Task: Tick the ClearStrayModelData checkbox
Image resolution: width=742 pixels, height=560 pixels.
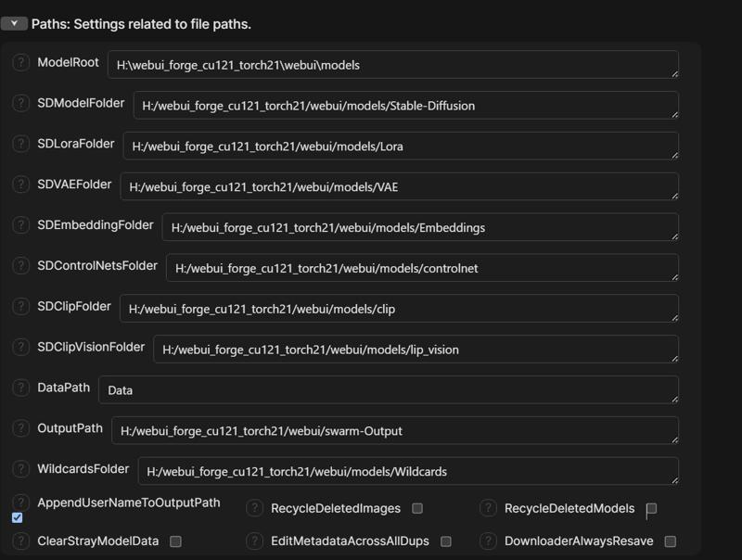Action: tap(175, 541)
